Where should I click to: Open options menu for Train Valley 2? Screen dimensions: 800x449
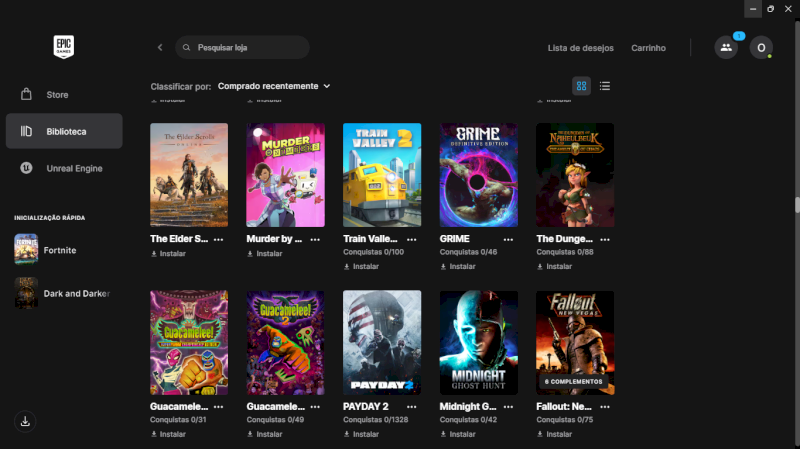pyautogui.click(x=412, y=239)
